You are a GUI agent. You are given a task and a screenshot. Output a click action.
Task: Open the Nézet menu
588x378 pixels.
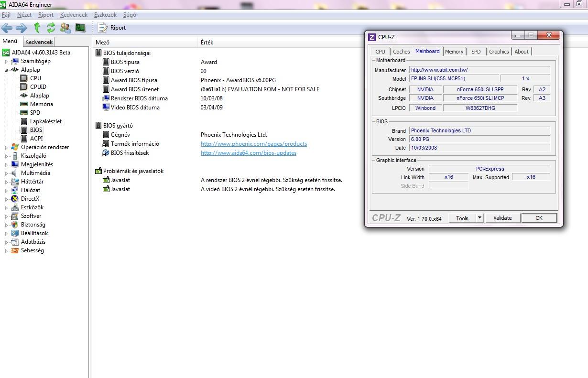tap(24, 15)
